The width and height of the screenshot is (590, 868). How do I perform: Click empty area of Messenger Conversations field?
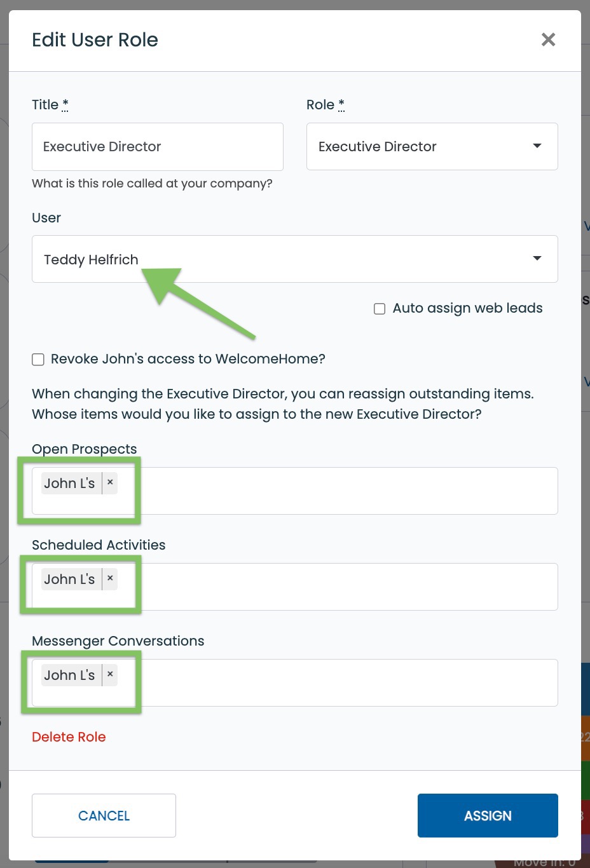pyautogui.click(x=343, y=683)
